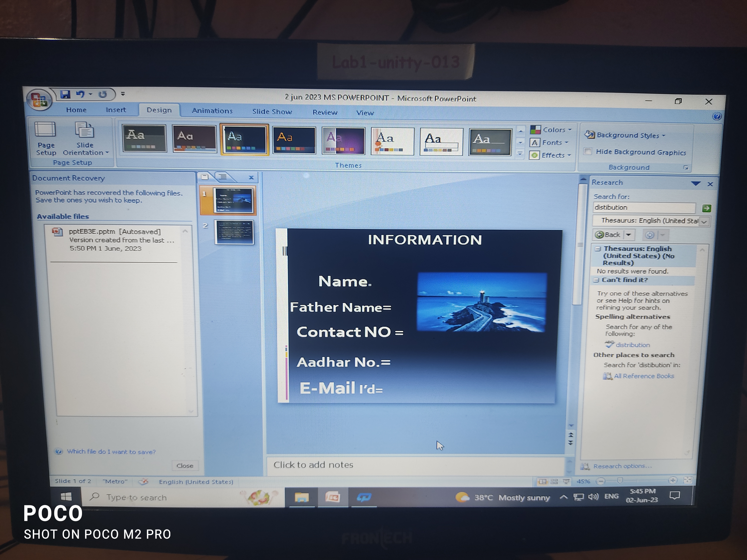Click the 'distribution' spelling suggestion link
747x560 pixels.
pos(633,345)
